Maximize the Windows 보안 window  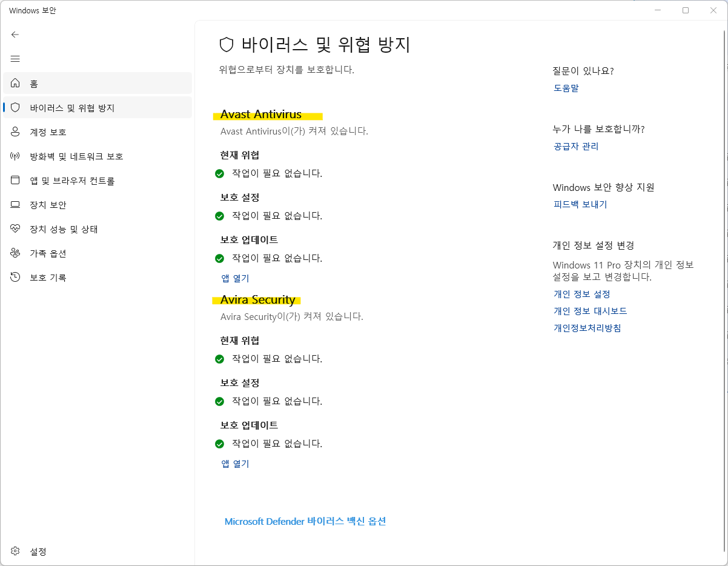pos(686,10)
